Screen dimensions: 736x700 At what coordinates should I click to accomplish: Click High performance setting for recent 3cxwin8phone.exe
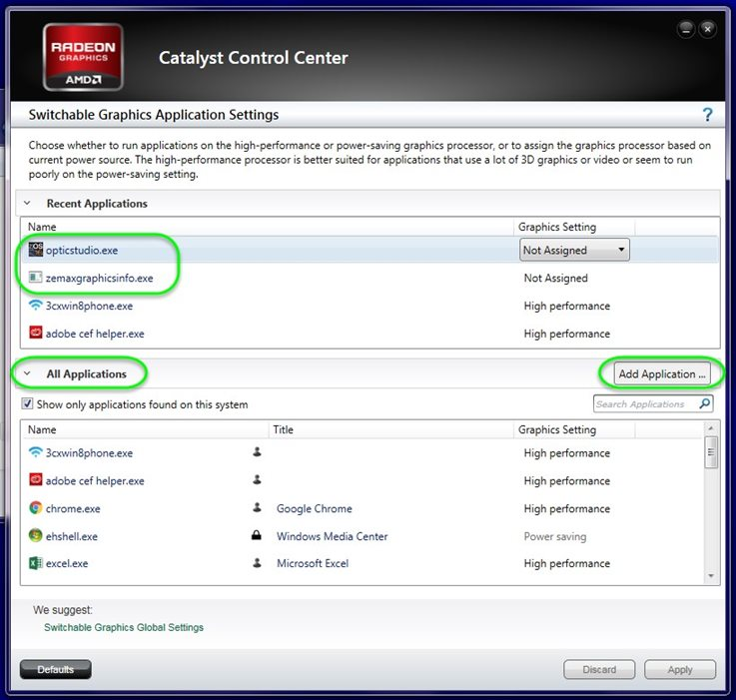coord(567,306)
